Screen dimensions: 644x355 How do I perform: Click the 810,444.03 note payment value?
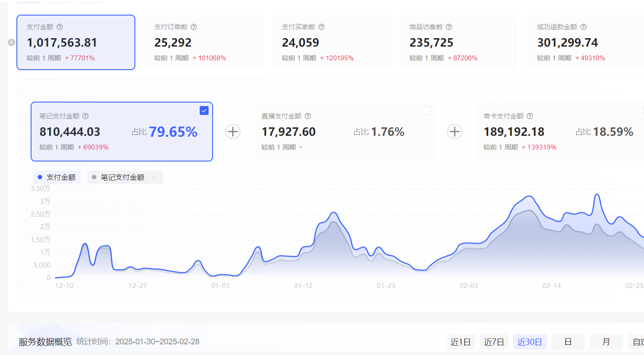tap(70, 132)
